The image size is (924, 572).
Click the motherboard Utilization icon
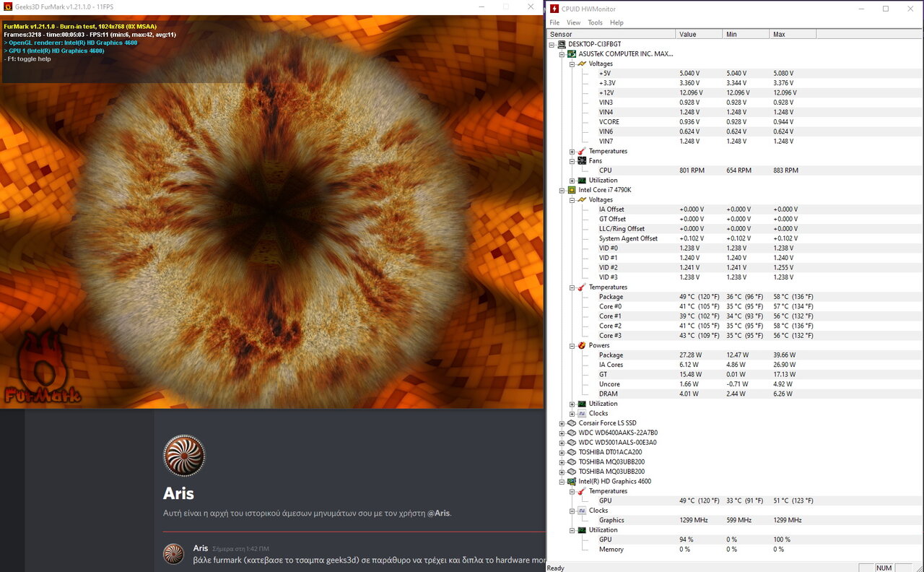(x=582, y=181)
